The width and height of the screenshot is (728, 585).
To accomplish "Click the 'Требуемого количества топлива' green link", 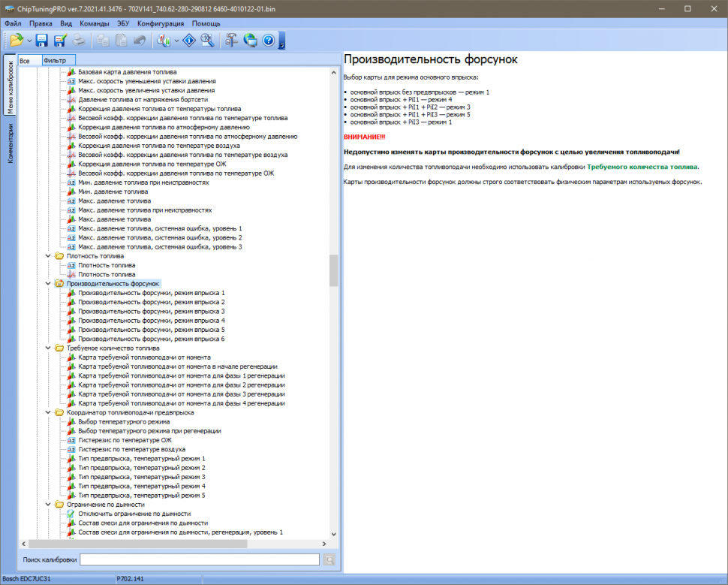I will (x=642, y=167).
